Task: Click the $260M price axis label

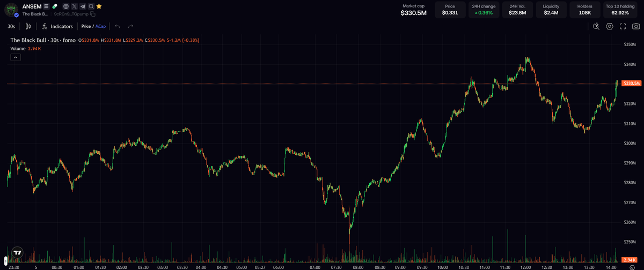Action: pos(630,222)
